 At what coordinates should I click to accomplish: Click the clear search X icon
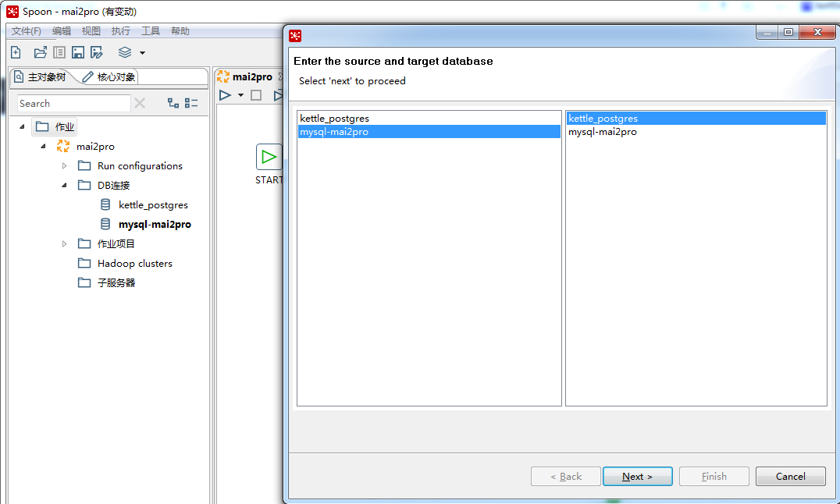[x=141, y=103]
